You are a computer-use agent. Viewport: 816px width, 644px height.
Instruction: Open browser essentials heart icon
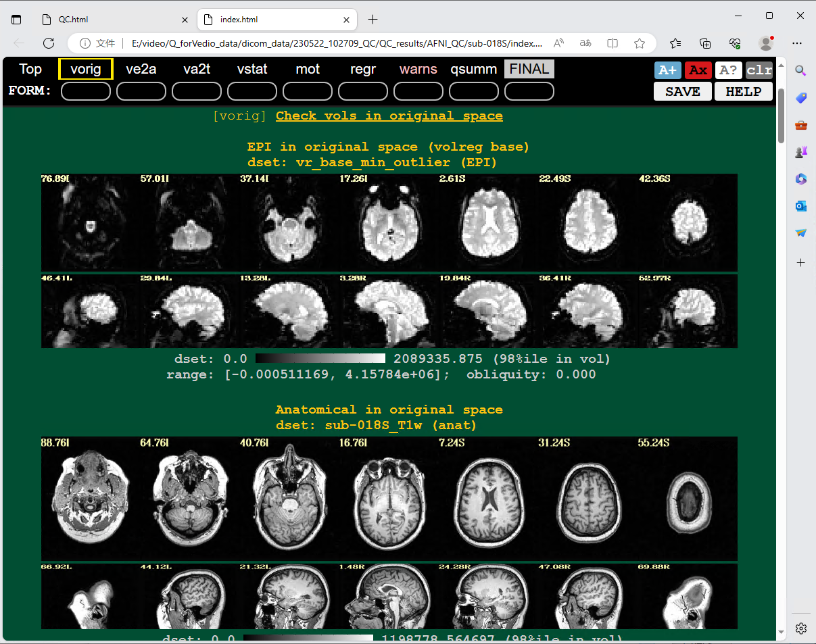point(736,43)
